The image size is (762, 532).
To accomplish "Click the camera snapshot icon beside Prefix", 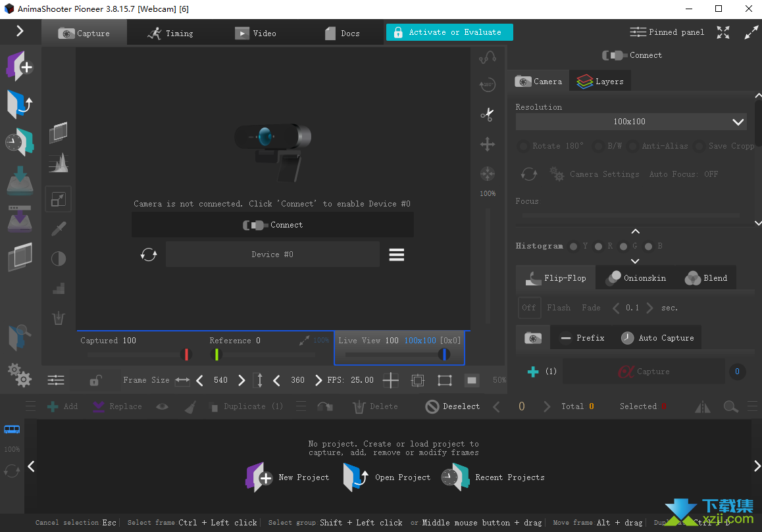I will (533, 338).
